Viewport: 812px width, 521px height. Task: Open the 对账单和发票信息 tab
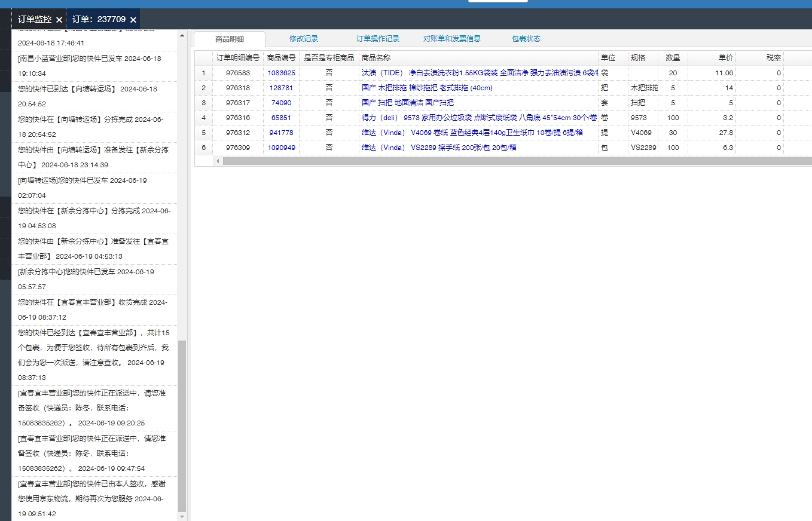(452, 39)
